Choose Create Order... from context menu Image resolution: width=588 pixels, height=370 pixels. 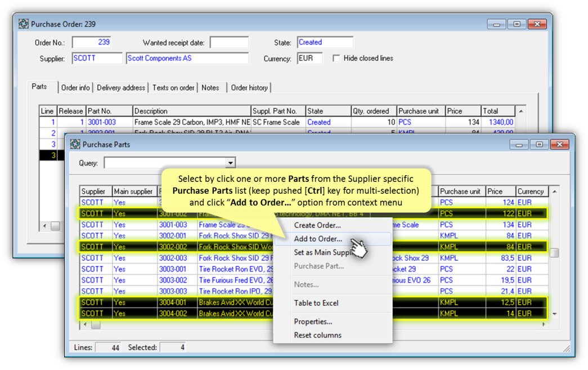(x=317, y=225)
